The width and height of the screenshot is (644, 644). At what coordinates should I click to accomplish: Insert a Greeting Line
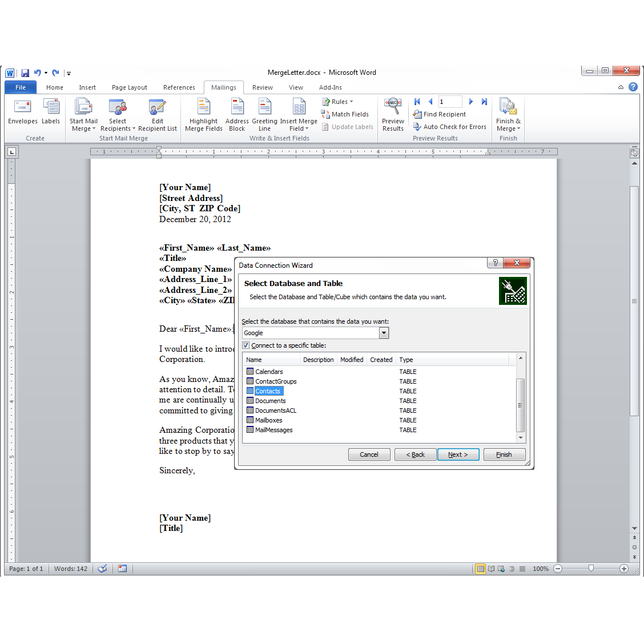pyautogui.click(x=264, y=115)
